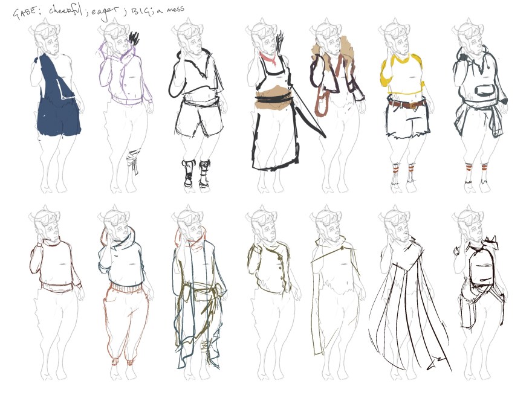Click the brown belt on yellow outfit
This screenshot has height=398, width=532.
404,104
